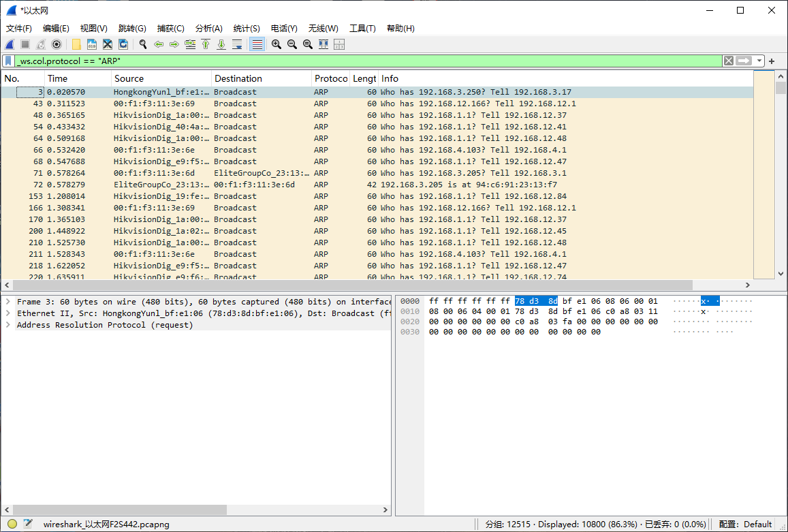The width and height of the screenshot is (788, 532).
Task: Expand the Frame 3 details tree
Action: 7,302
